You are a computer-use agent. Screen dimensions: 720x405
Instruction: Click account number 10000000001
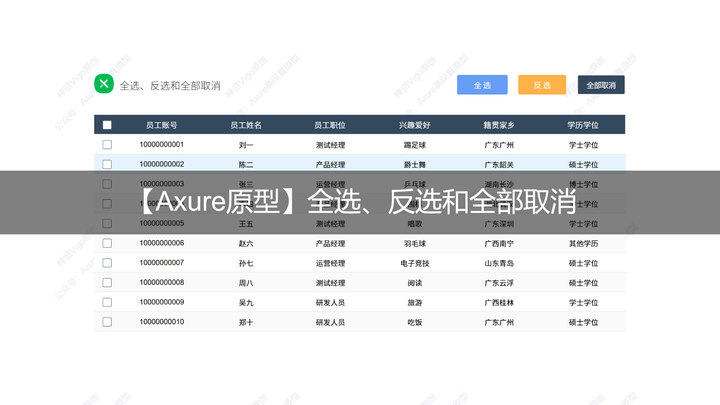pyautogui.click(x=162, y=145)
